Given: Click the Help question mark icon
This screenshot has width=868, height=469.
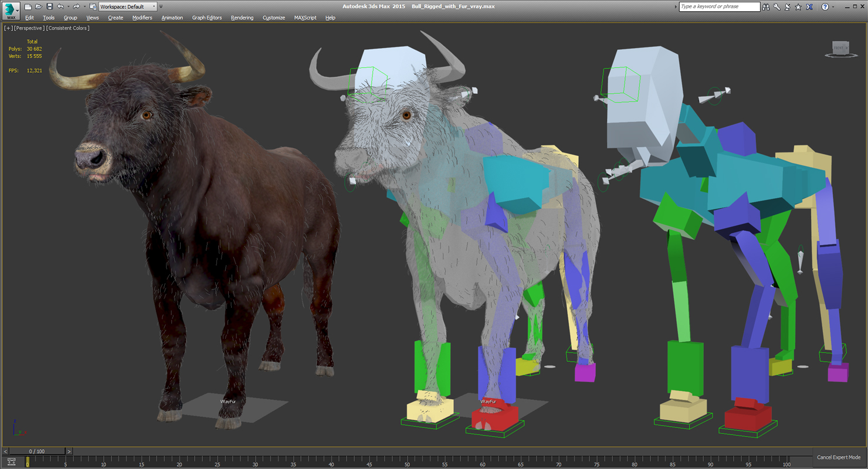Looking at the screenshot, I should 825,6.
